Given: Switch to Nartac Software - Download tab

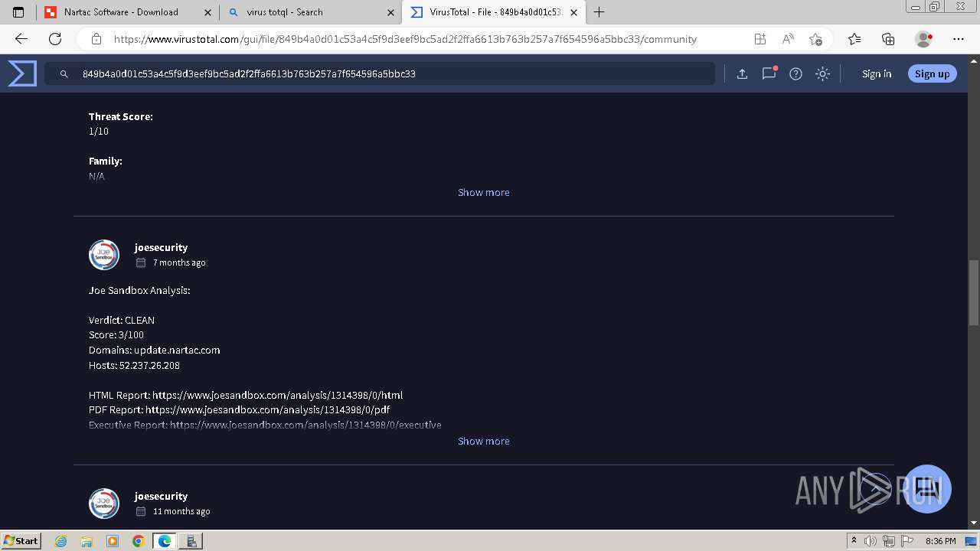Looking at the screenshot, I should 126,12.
